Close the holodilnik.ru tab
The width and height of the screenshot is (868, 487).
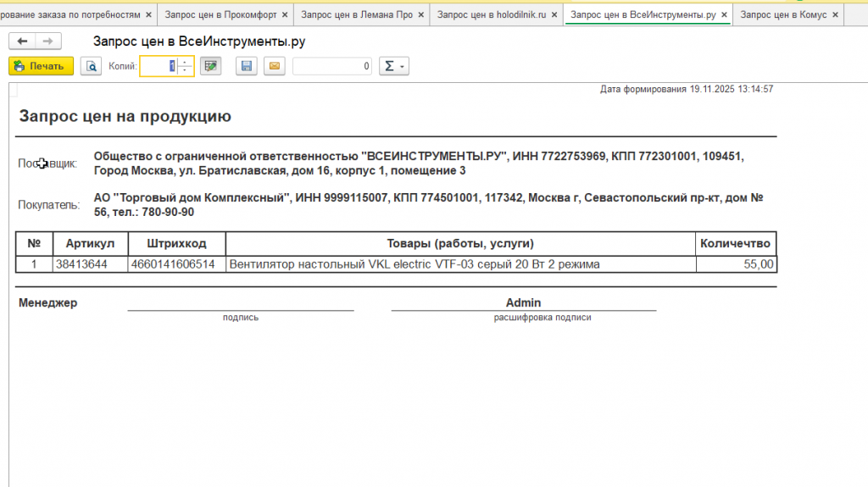[x=554, y=15]
